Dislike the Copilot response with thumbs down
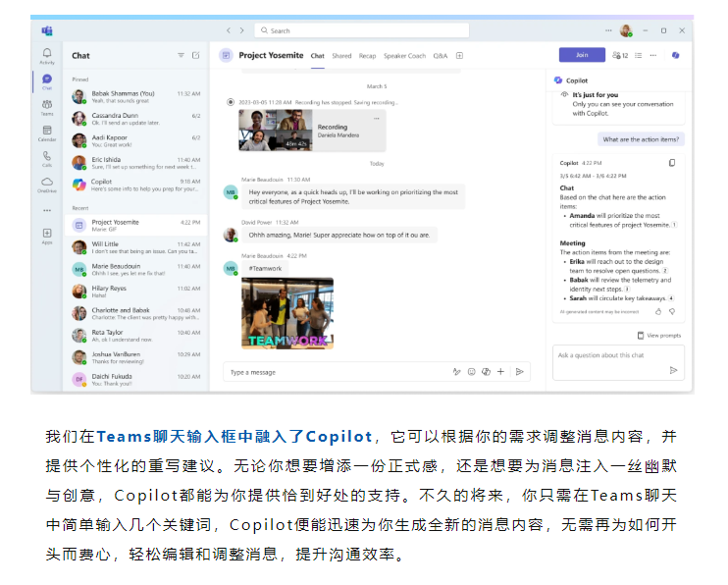Screen dimensions: 728x585 pos(672,311)
